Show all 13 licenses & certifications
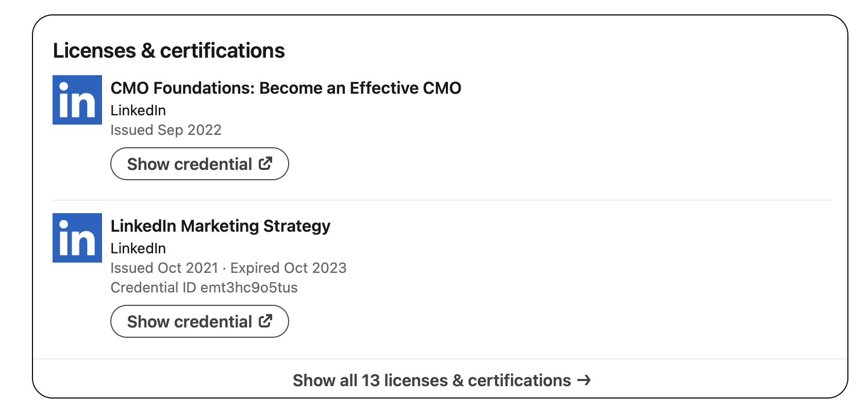The width and height of the screenshot is (868, 415). (x=441, y=380)
